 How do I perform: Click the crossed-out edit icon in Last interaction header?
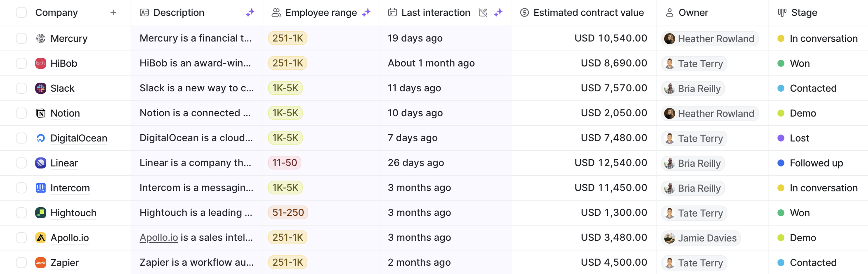click(483, 12)
